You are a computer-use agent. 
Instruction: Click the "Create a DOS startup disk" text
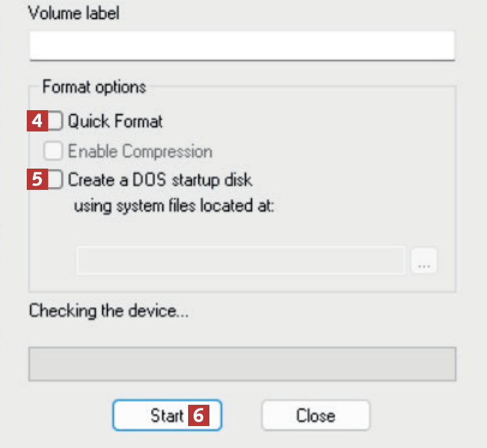point(160,180)
